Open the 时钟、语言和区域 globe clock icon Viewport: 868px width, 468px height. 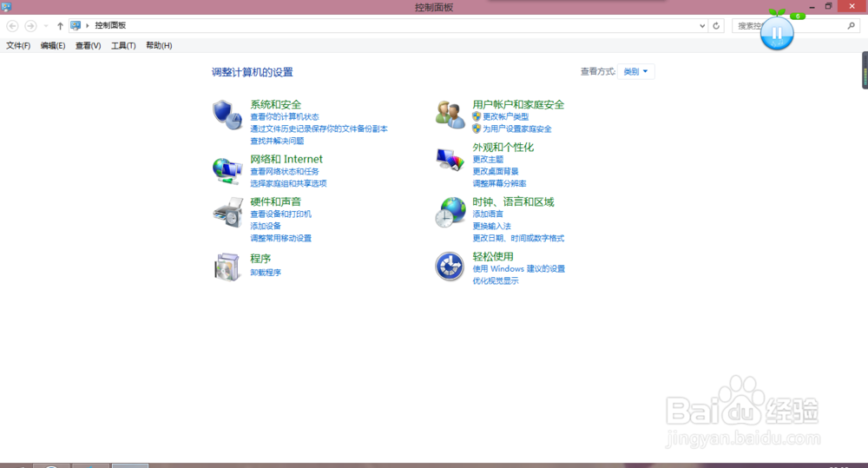click(x=450, y=212)
